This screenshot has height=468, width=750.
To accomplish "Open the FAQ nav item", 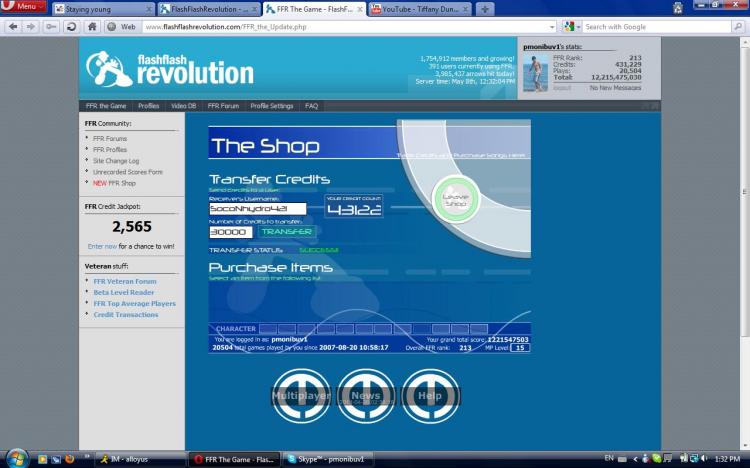I will pyautogui.click(x=311, y=106).
